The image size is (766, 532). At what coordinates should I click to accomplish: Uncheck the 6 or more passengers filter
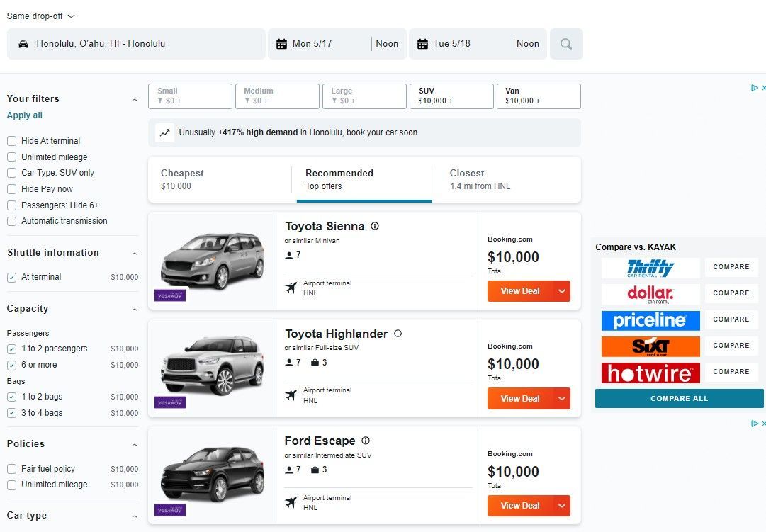(x=12, y=366)
